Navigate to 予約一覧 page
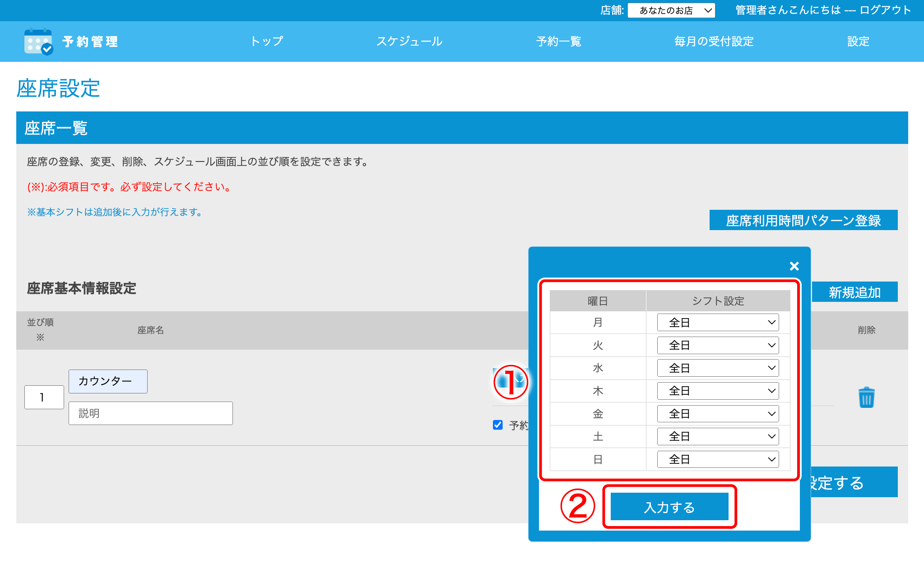Viewport: 924px width, 573px height. (x=558, y=42)
